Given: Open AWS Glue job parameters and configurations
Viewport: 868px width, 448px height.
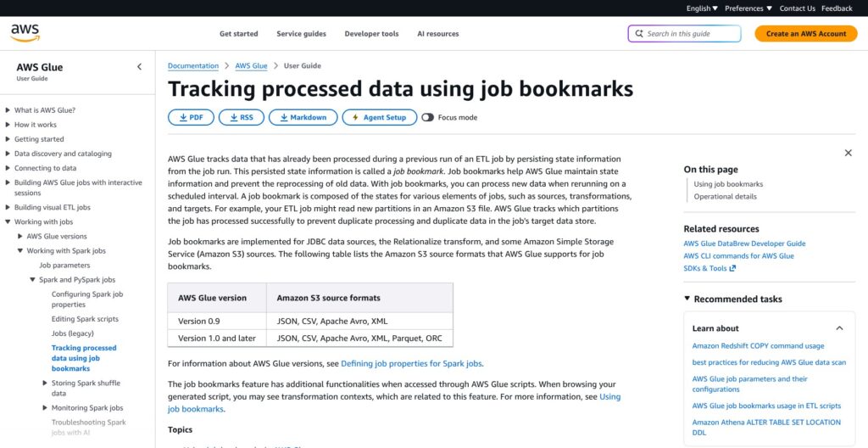Looking at the screenshot, I should pyautogui.click(x=749, y=384).
